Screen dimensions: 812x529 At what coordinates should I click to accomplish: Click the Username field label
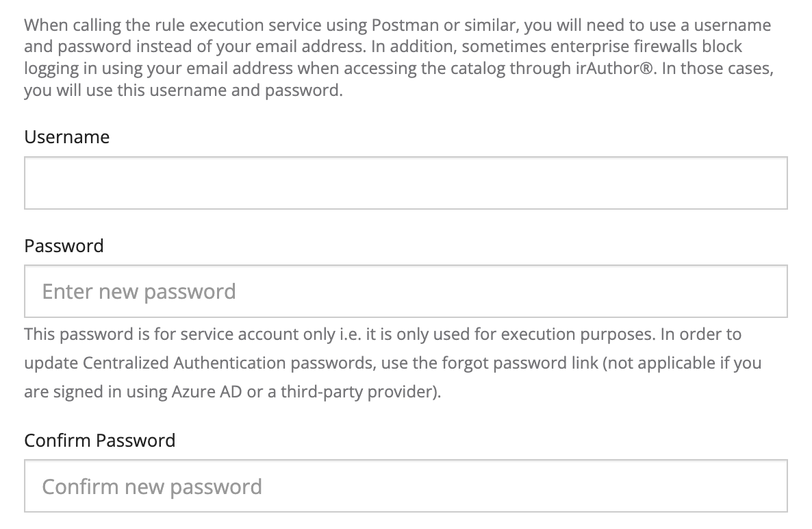[x=66, y=137]
